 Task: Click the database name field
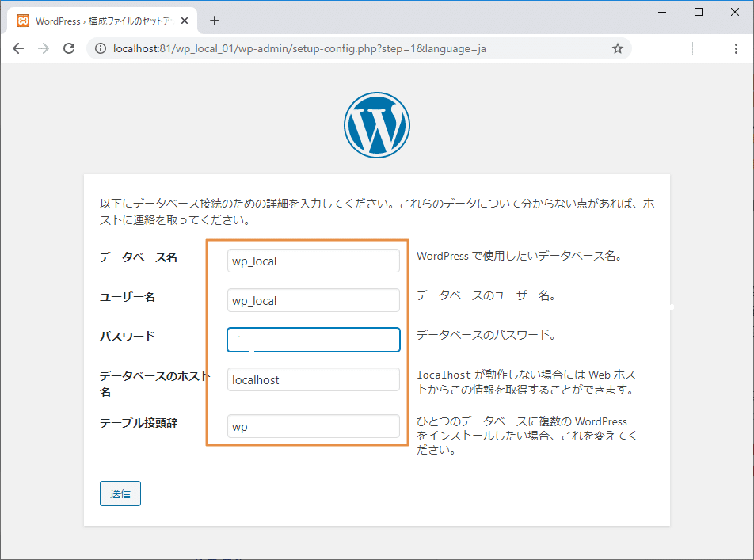coord(314,261)
